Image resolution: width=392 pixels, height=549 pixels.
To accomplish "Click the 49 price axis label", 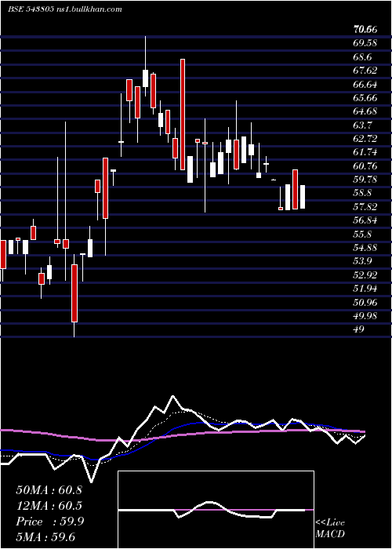I will 359,329.
